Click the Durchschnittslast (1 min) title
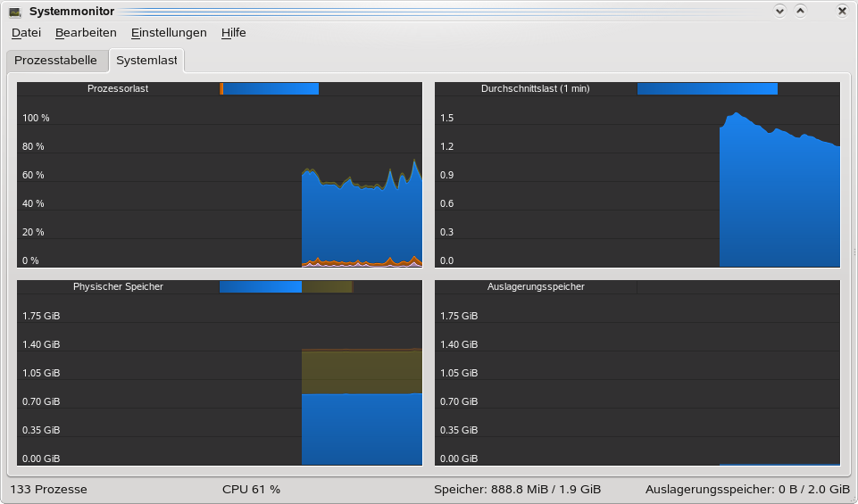 (535, 88)
